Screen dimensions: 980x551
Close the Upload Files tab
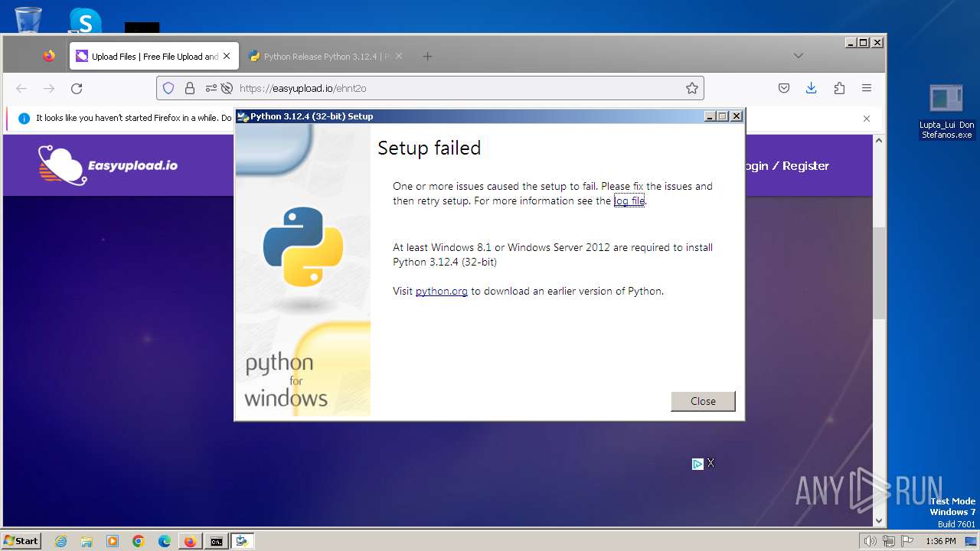coord(227,56)
